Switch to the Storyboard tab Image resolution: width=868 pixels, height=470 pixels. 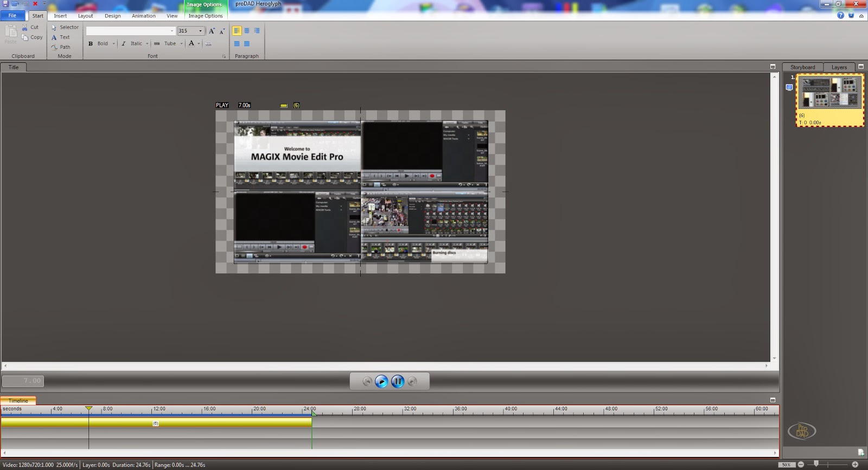tap(802, 67)
